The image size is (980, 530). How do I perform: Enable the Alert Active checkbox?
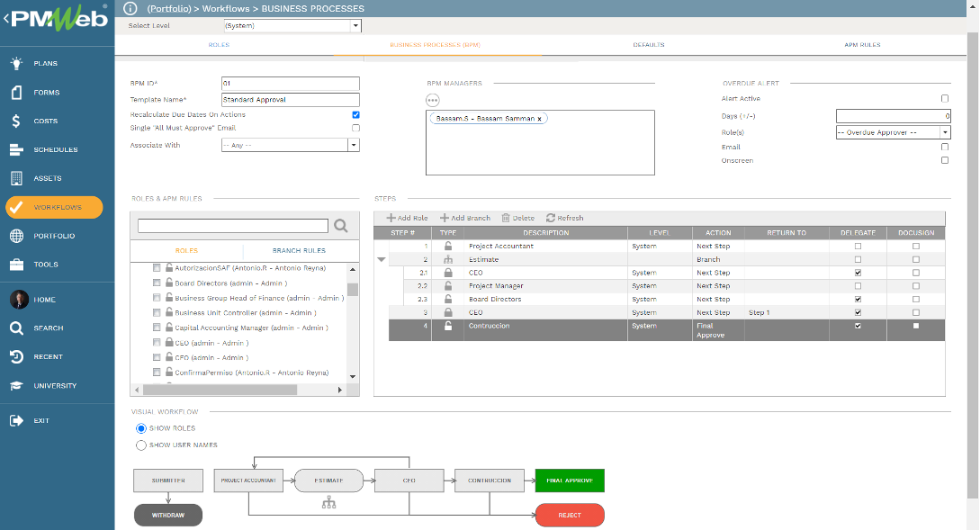click(x=945, y=98)
